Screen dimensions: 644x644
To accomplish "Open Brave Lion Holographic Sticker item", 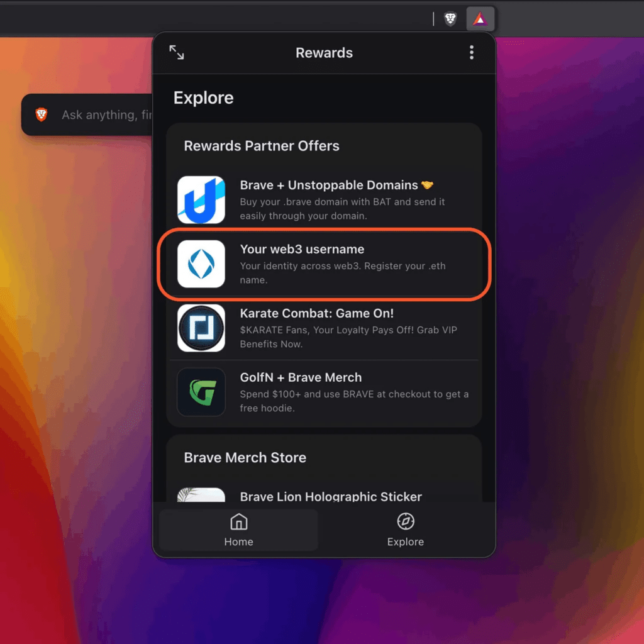I will point(331,497).
